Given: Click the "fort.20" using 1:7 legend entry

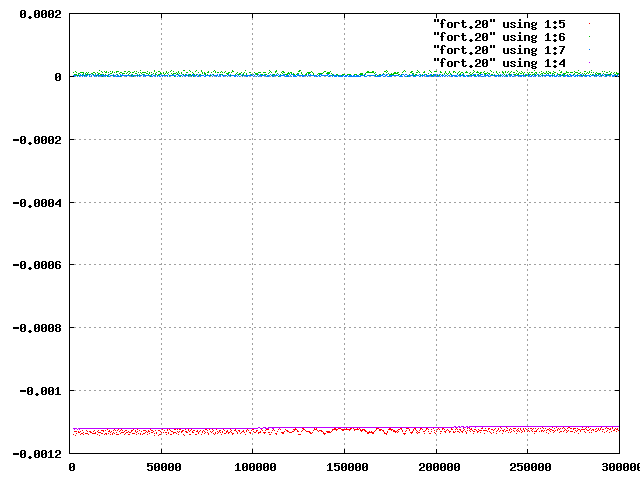Looking at the screenshot, I should (x=499, y=51).
